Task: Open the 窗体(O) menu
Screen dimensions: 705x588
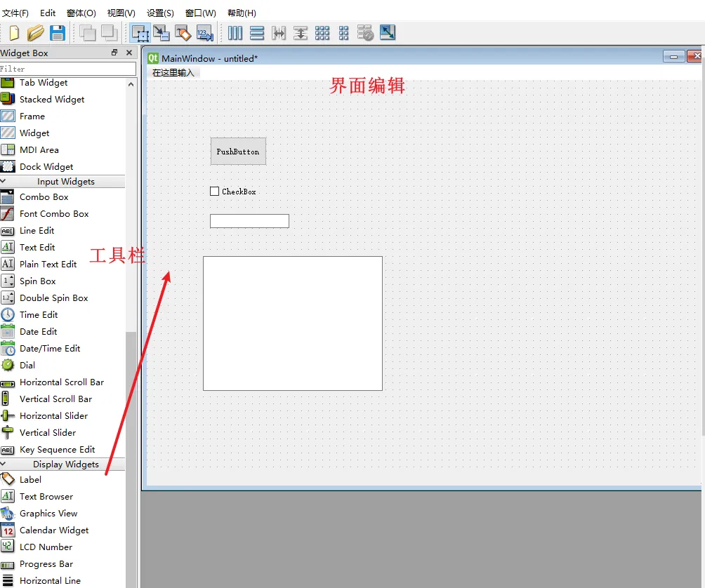Action: click(x=81, y=13)
